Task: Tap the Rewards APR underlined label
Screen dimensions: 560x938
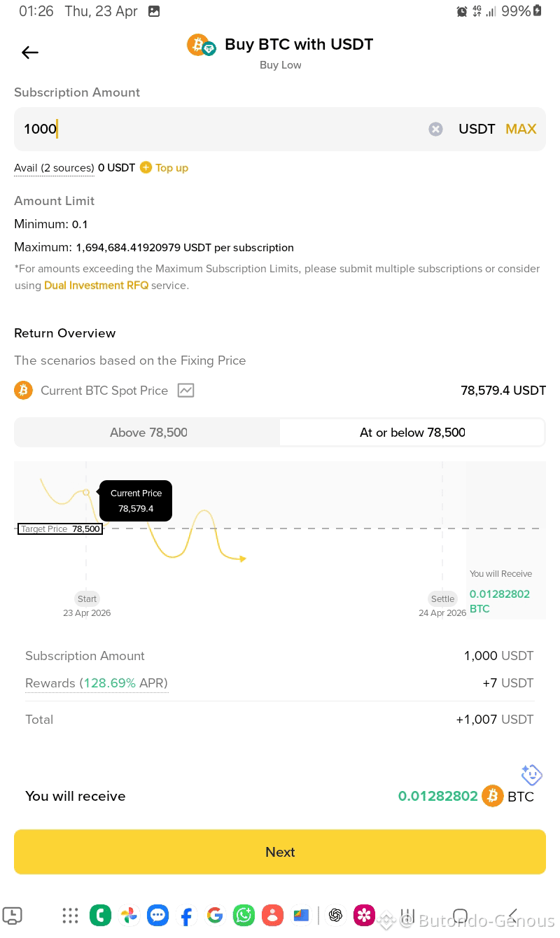Action: click(x=97, y=683)
